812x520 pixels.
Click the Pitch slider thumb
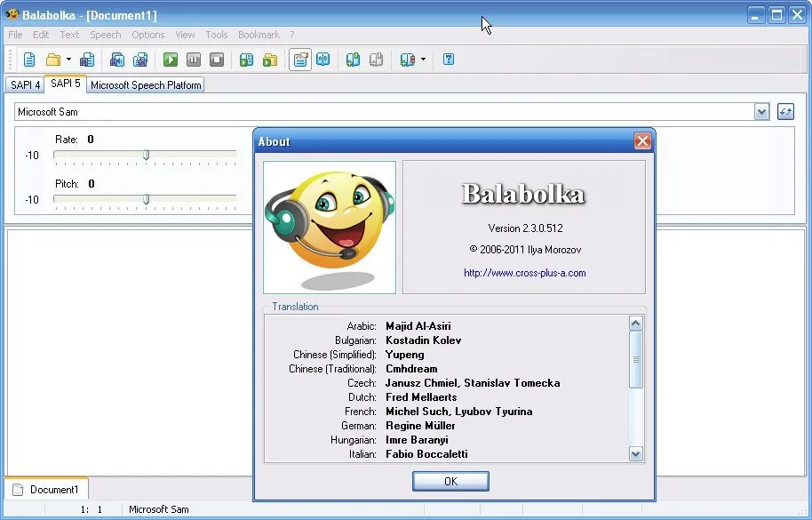pyautogui.click(x=146, y=199)
